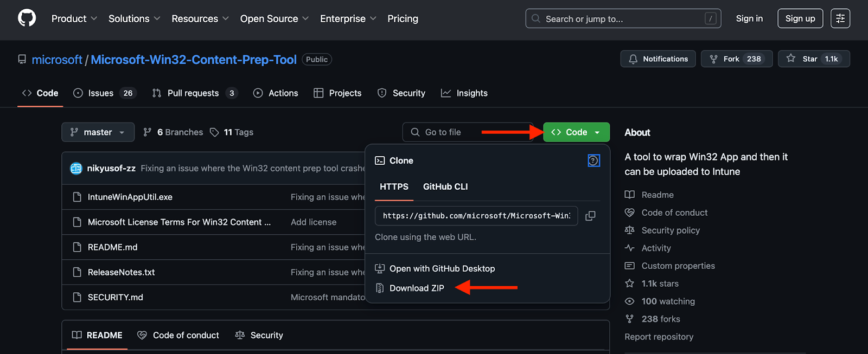Expand the Product menu
868x354 pixels.
coord(74,18)
